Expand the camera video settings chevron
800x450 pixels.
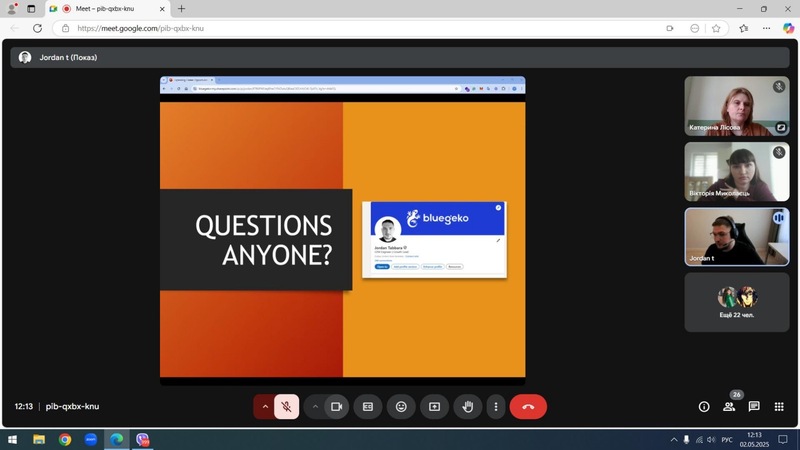tap(315, 407)
